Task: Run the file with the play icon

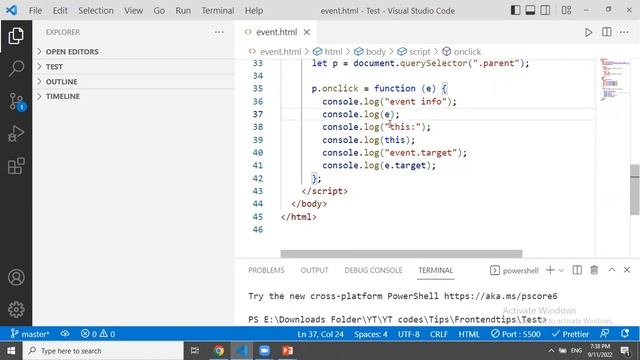Action: pyautogui.click(x=588, y=32)
